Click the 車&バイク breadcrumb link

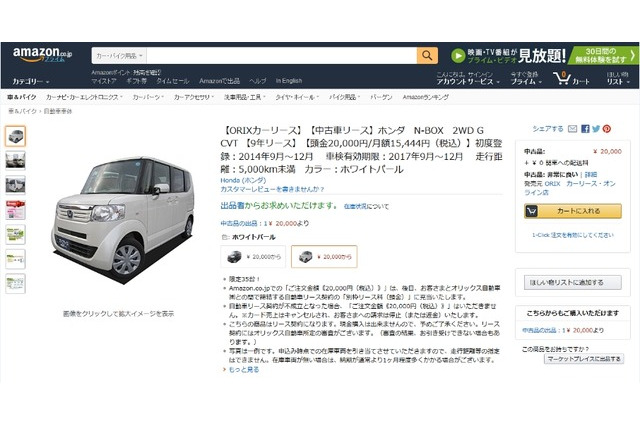click(x=22, y=111)
